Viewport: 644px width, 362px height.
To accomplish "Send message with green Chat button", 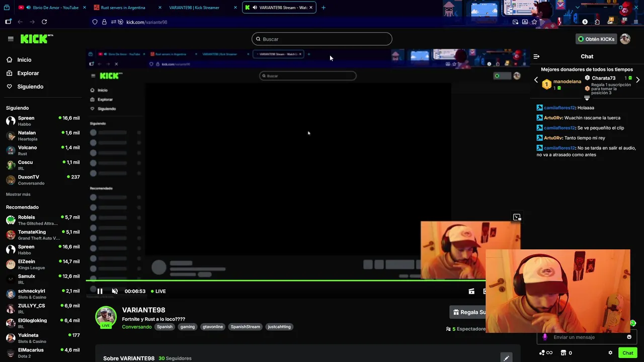I will click(627, 353).
